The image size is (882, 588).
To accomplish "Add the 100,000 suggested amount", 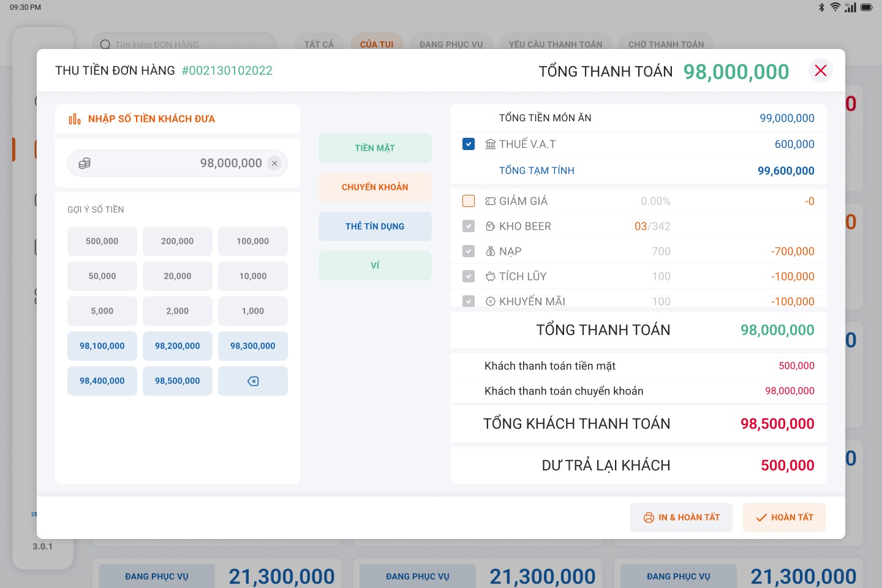I will 253,241.
